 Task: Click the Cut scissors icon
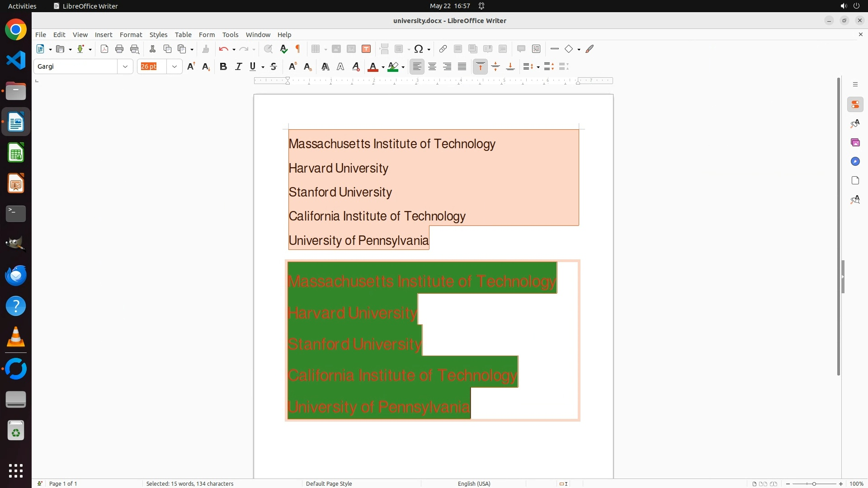pyautogui.click(x=152, y=49)
